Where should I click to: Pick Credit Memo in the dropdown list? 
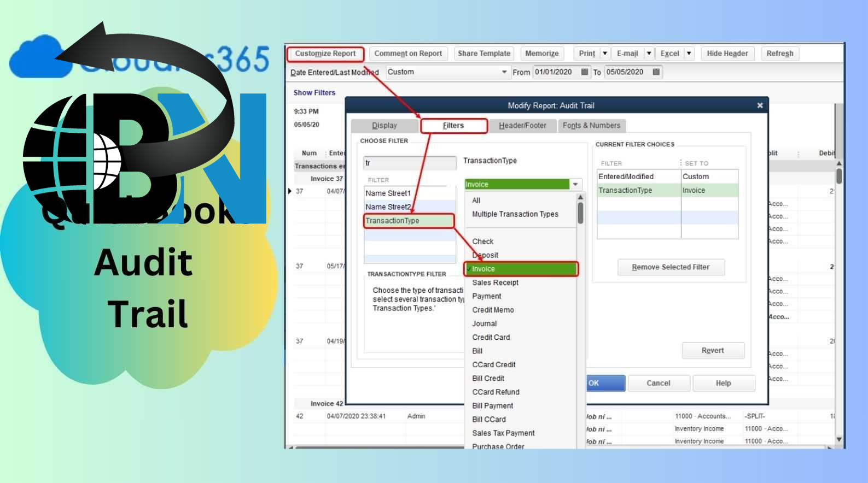[493, 310]
